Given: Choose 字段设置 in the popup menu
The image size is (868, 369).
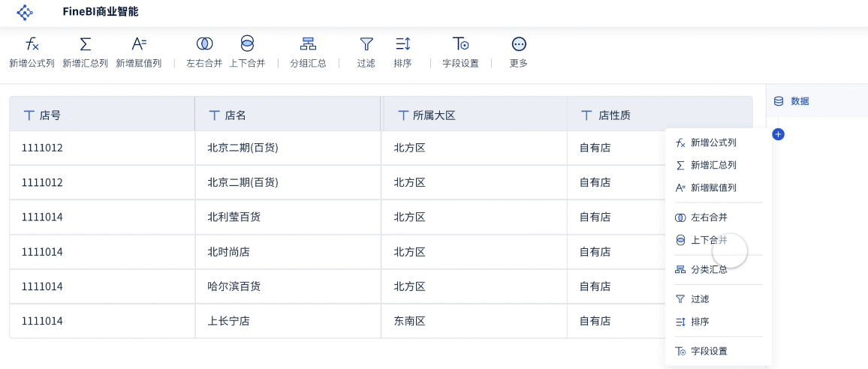Looking at the screenshot, I should tap(708, 351).
